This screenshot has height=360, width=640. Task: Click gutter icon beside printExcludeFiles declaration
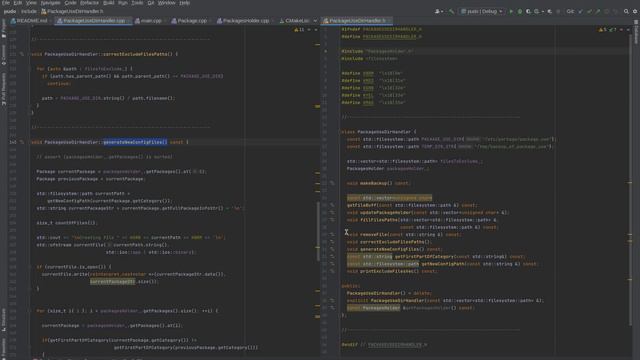(x=332, y=271)
